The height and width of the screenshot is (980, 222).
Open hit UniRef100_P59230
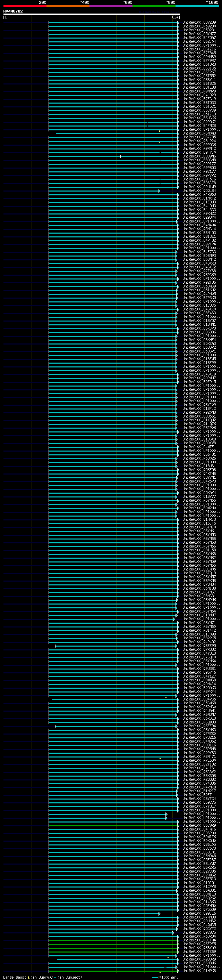[199, 26]
